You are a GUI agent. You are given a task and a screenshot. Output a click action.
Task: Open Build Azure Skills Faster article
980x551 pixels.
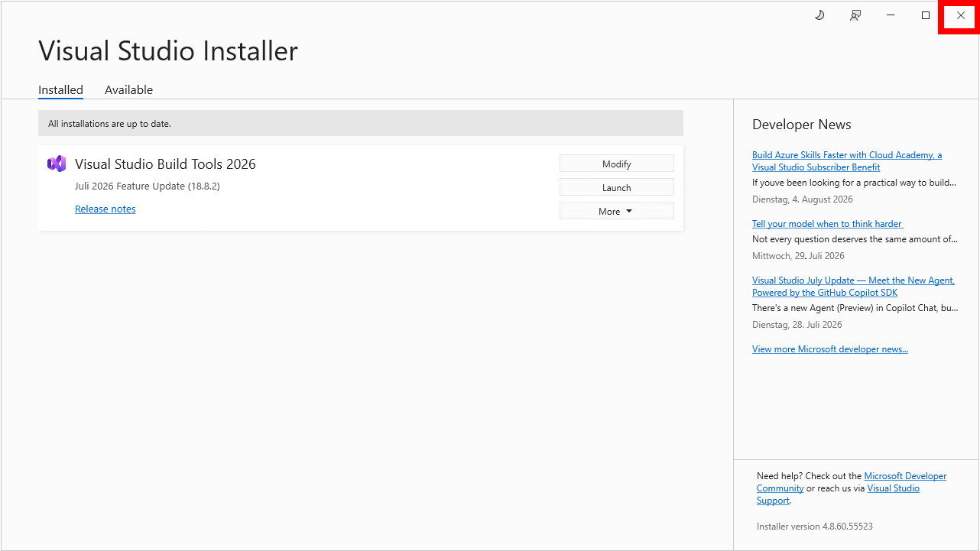847,160
